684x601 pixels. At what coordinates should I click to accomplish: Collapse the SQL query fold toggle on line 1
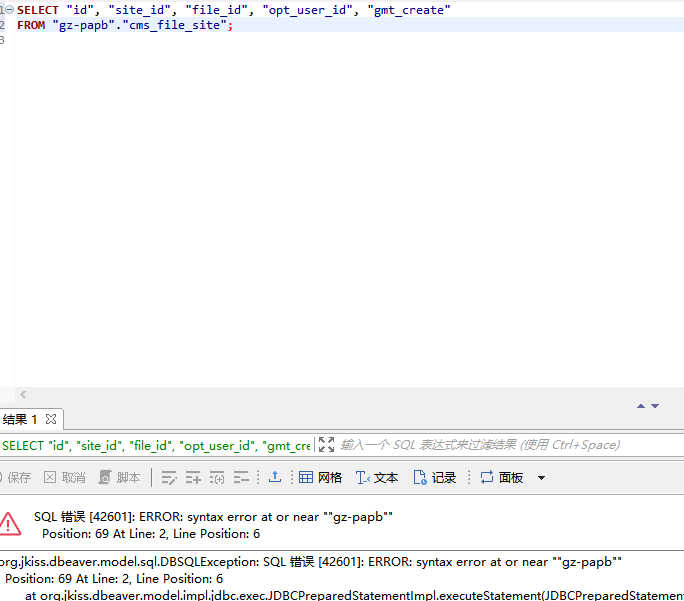9,10
